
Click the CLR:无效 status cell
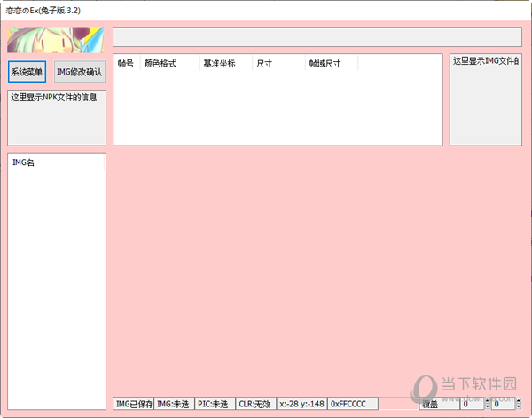click(x=255, y=404)
